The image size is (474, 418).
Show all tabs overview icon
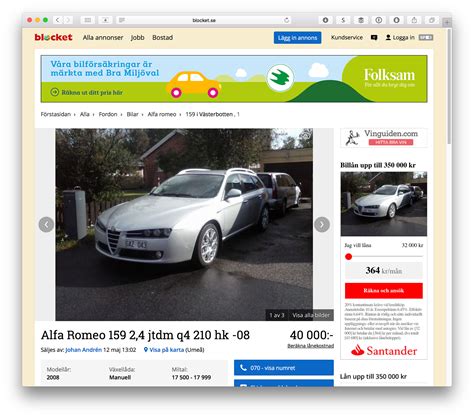point(432,20)
